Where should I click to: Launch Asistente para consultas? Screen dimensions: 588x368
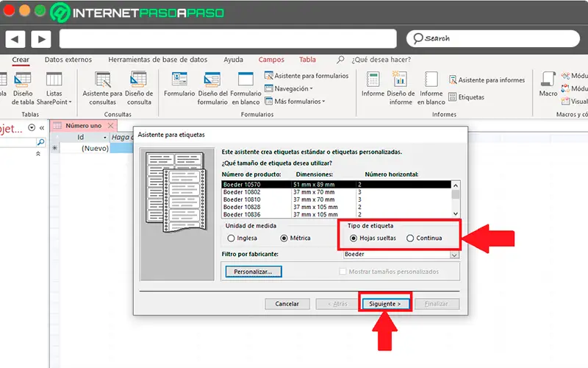point(102,88)
